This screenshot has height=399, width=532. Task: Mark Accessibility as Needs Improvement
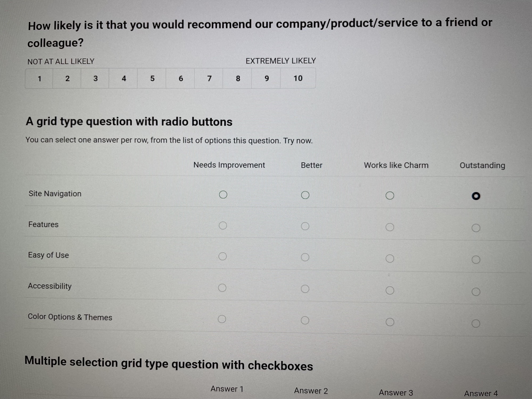pos(222,288)
